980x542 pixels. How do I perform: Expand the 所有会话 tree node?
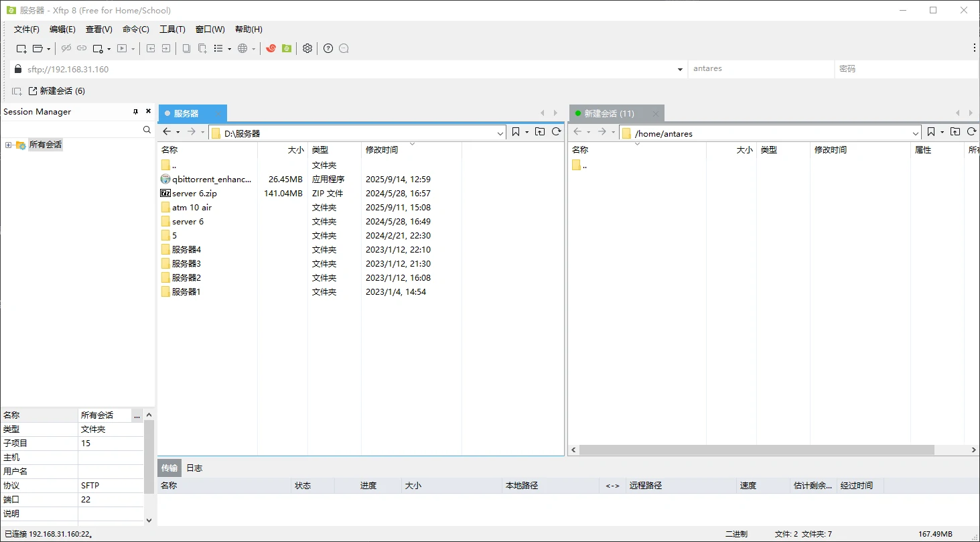pyautogui.click(x=8, y=145)
